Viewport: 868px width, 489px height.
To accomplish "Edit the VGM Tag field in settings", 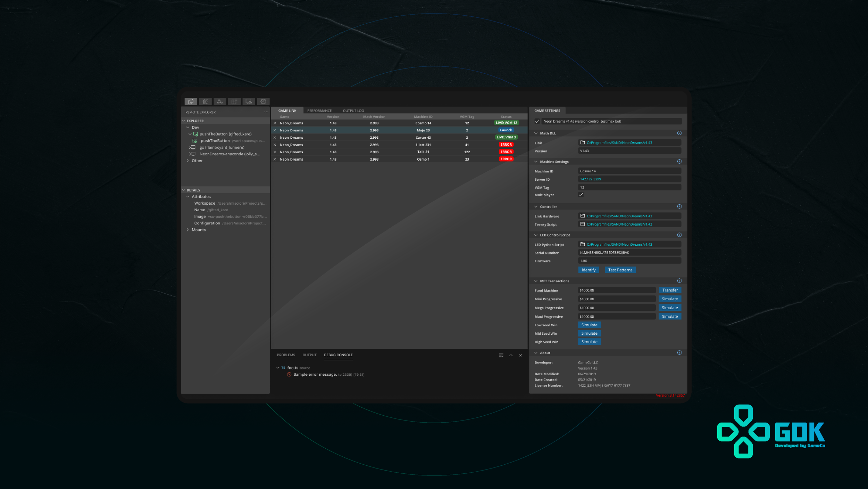I will tap(629, 187).
